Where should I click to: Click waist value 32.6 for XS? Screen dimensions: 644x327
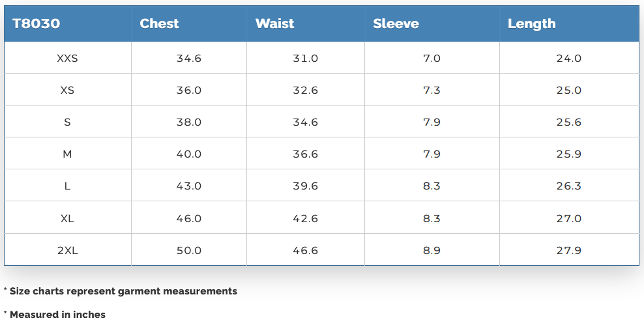tap(305, 90)
